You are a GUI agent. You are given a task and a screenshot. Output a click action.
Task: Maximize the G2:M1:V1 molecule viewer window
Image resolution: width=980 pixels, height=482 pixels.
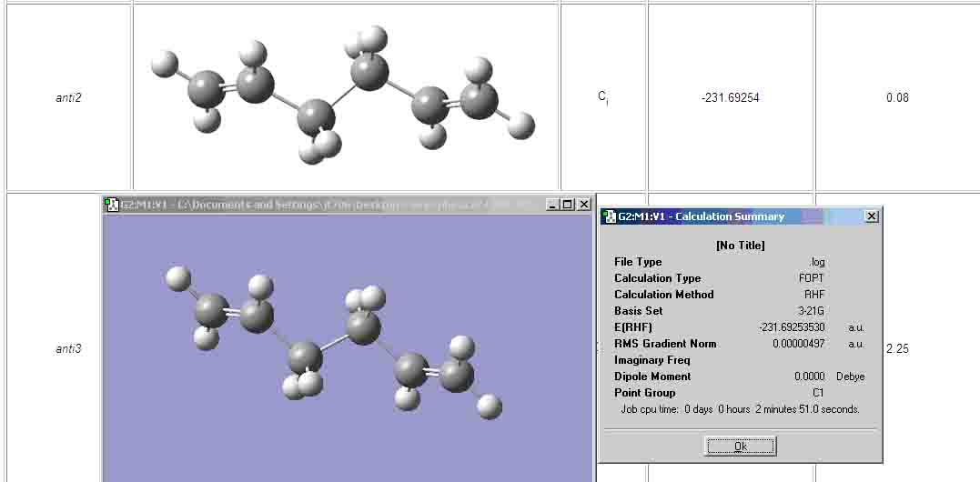pos(568,204)
